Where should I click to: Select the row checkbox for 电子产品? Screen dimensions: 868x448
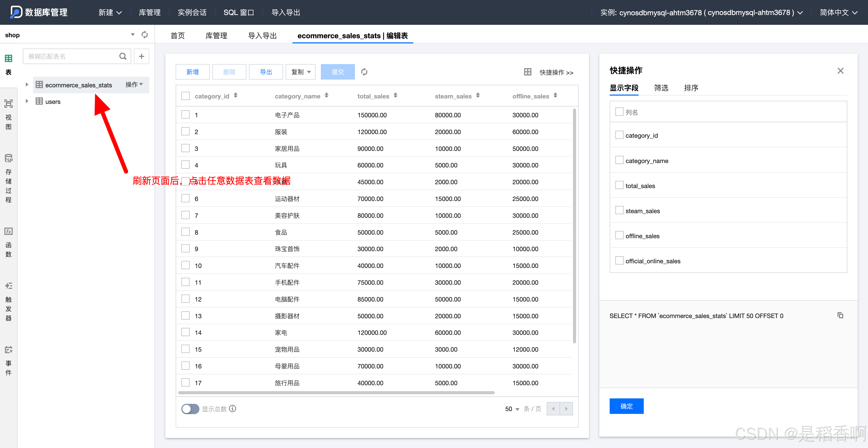(185, 115)
